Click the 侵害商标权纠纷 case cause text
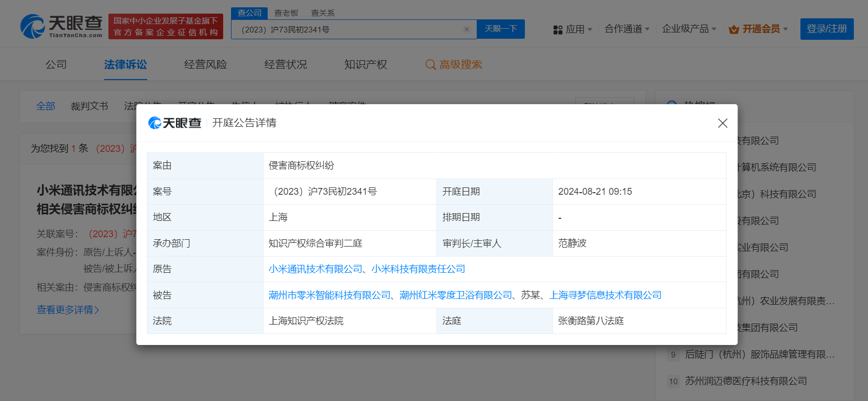The height and width of the screenshot is (401, 868). 301,165
